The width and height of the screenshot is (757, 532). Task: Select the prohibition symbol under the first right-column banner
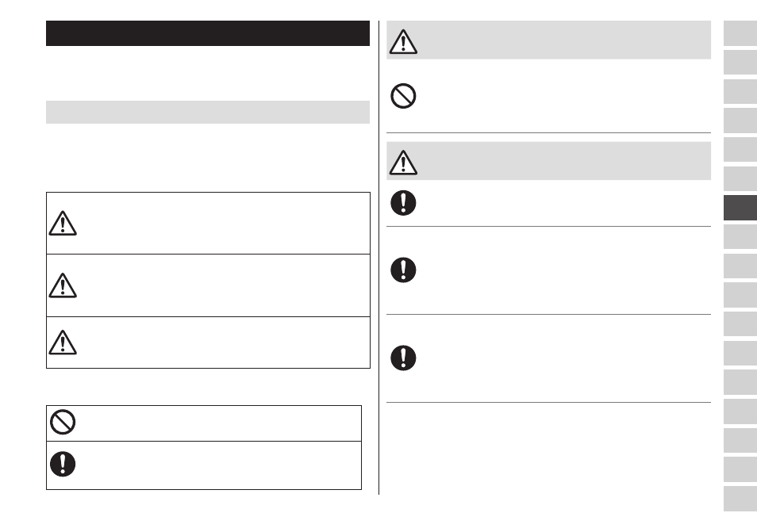tap(403, 96)
